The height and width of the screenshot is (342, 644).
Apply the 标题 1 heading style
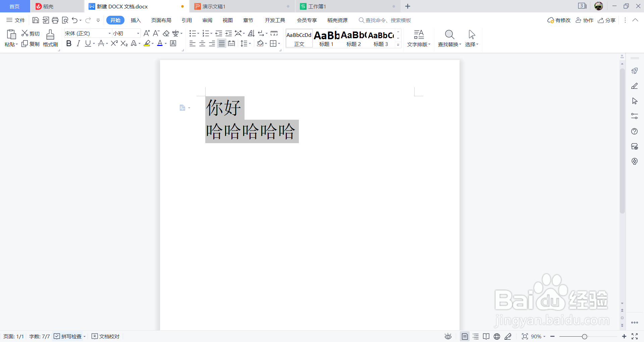point(326,38)
